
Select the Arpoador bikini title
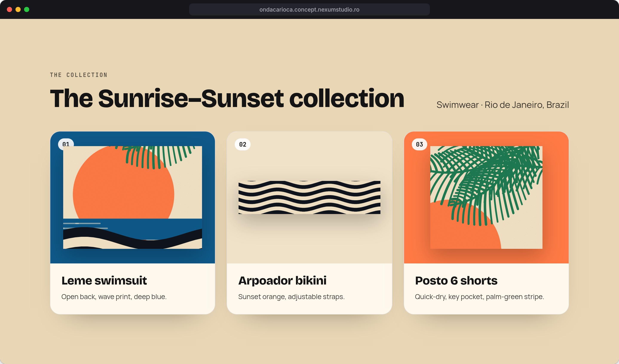(x=282, y=280)
